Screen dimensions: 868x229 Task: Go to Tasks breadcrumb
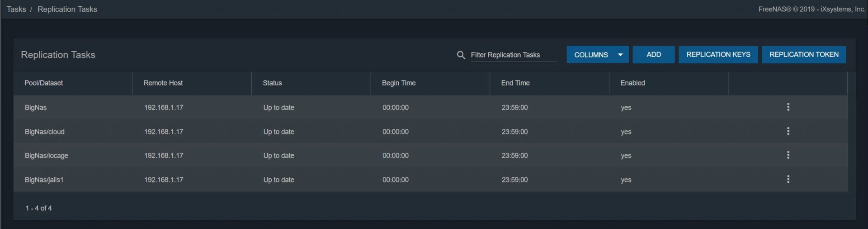point(16,9)
